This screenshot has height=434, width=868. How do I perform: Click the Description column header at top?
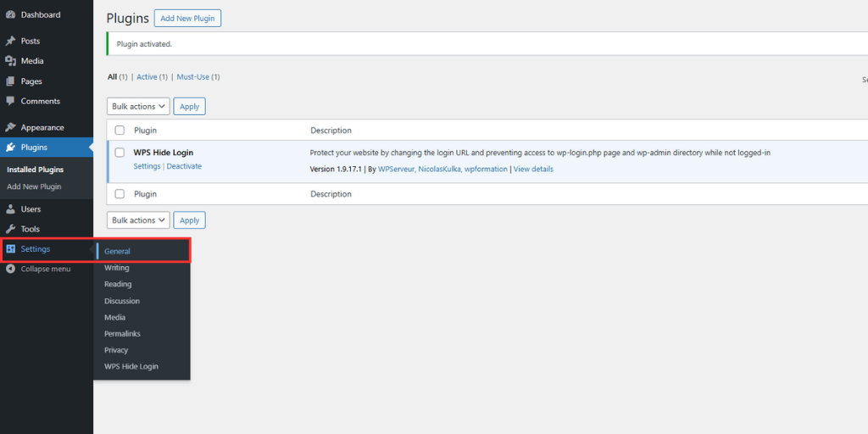pyautogui.click(x=331, y=131)
